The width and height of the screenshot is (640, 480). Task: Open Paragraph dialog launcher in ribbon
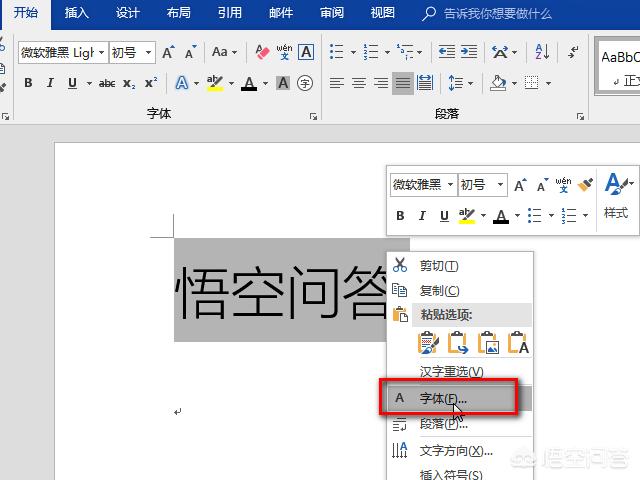click(x=580, y=117)
